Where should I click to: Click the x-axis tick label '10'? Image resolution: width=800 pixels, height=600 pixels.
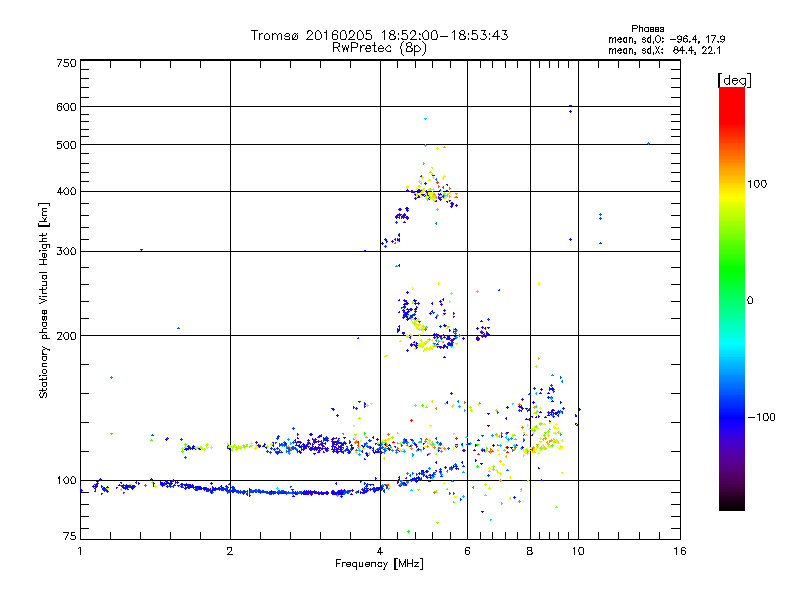pos(578,551)
